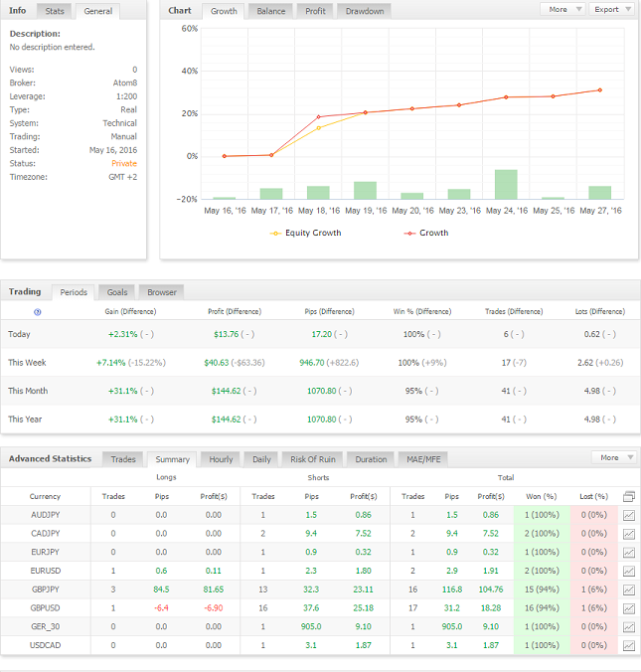Image resolution: width=641 pixels, height=672 pixels.
Task: Open the USDCAD row chart icon
Action: (x=628, y=645)
